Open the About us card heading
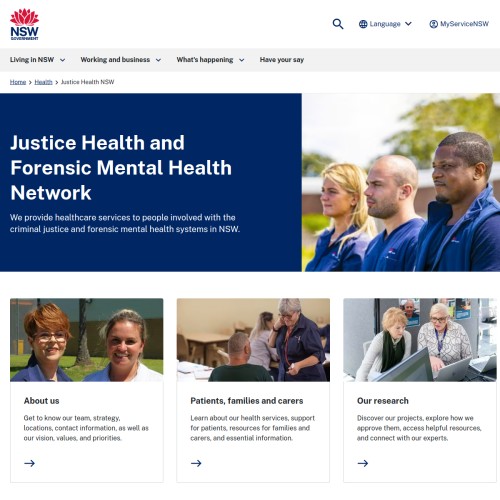Viewport: 500px width, 500px height. pos(42,401)
